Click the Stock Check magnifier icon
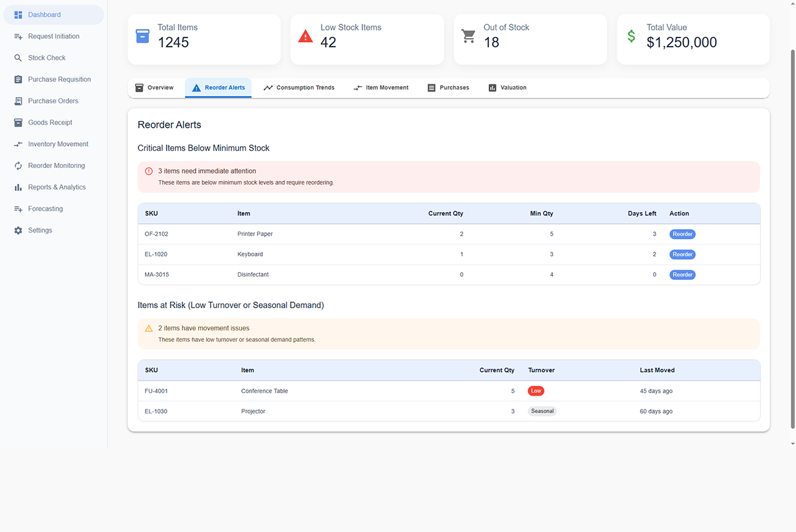The width and height of the screenshot is (796, 532). pos(18,58)
